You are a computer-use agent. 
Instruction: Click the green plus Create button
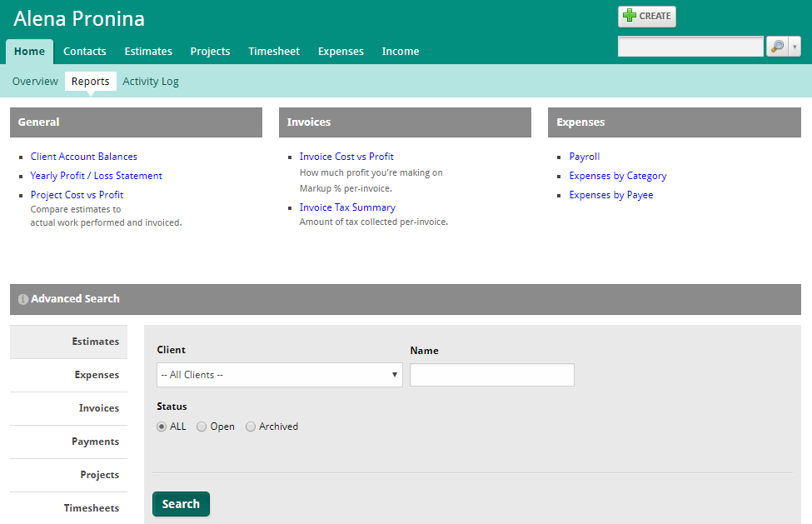tap(646, 17)
